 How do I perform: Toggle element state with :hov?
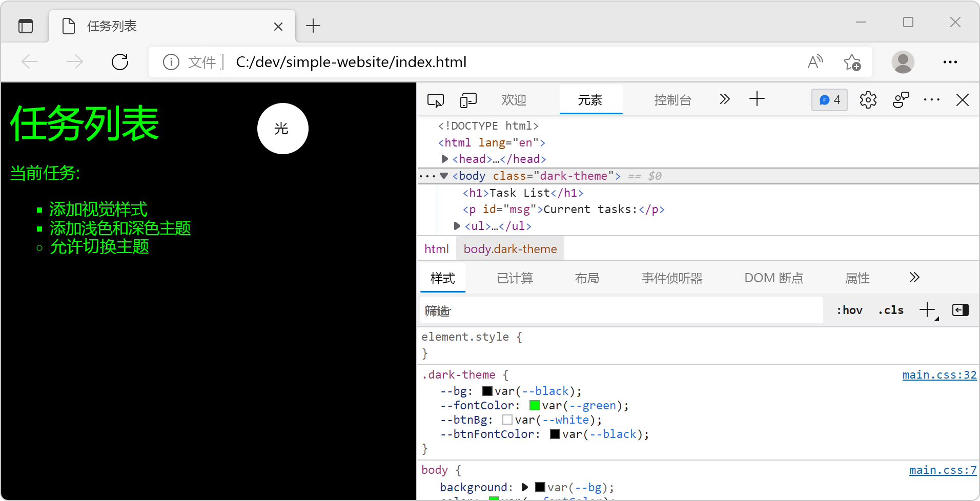849,310
